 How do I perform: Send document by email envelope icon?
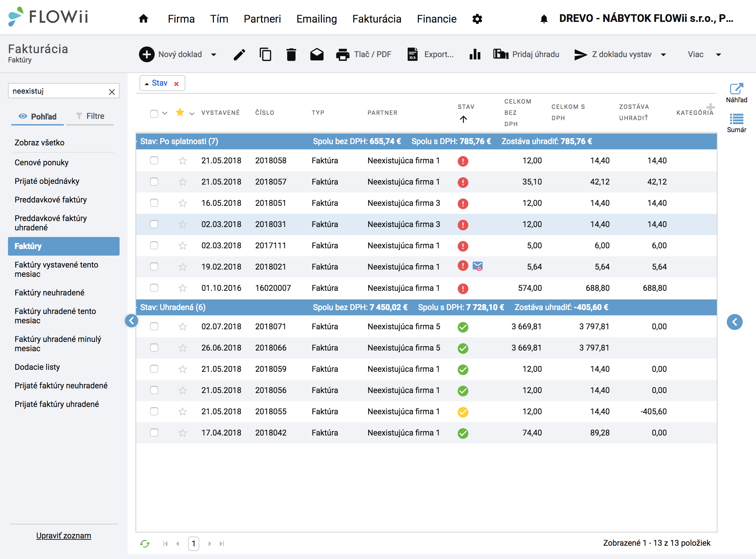pyautogui.click(x=317, y=54)
